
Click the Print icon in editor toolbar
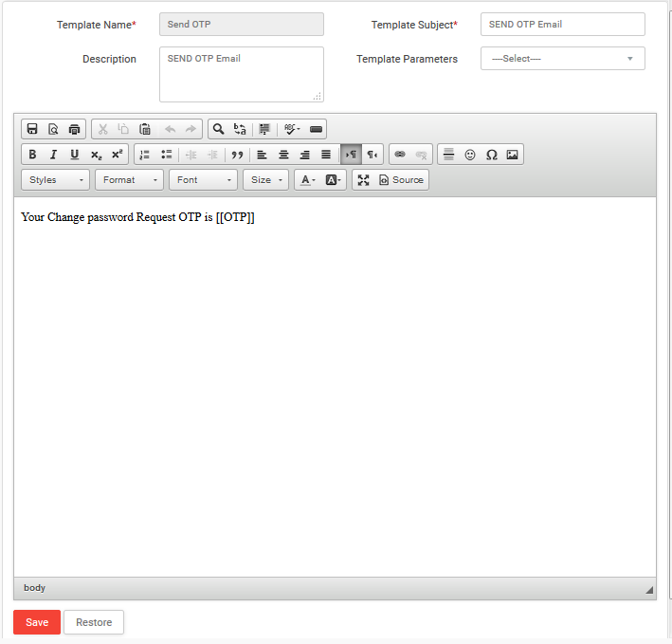pyautogui.click(x=75, y=129)
